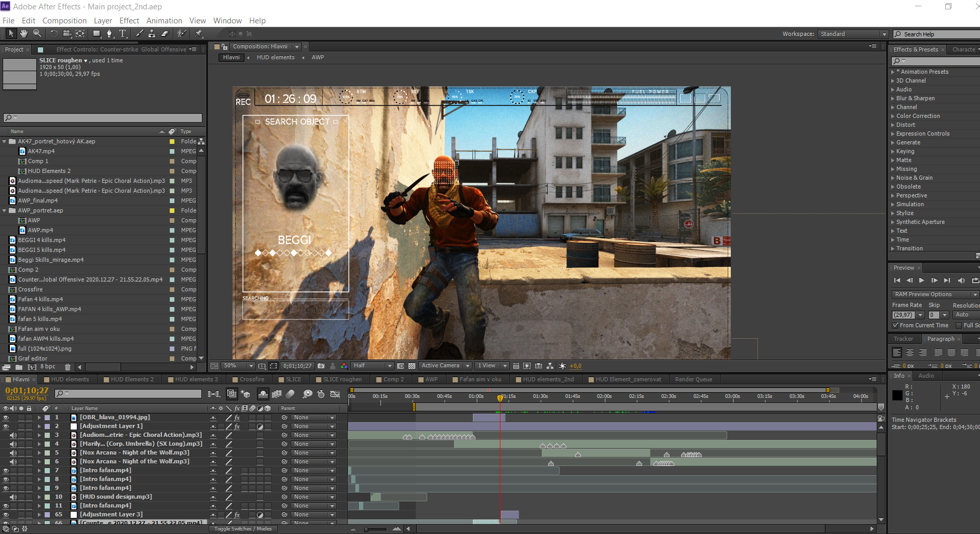Click the Brainstorm lightbulb icon
Screen dimensions: 980x534
307,394
